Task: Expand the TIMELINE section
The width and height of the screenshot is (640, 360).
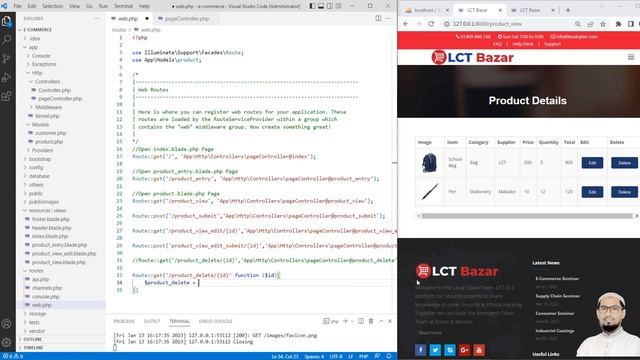Action: coord(33,348)
